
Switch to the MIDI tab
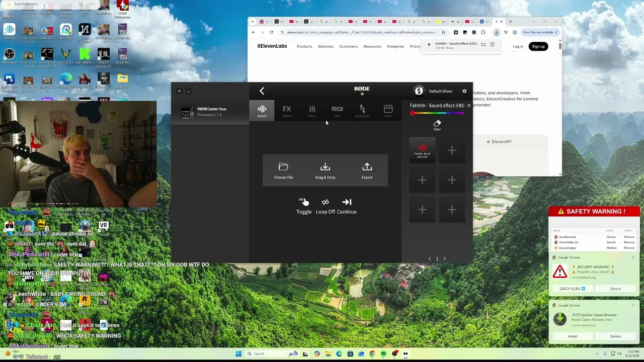(x=337, y=111)
